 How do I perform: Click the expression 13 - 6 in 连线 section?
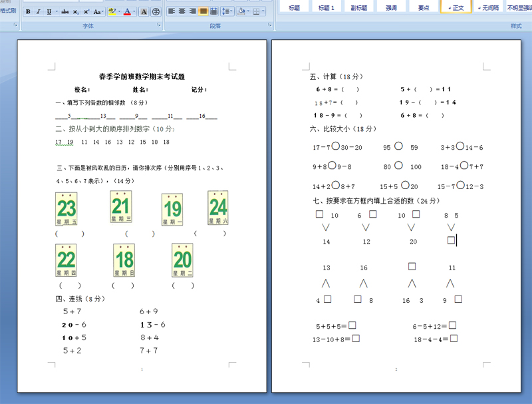pos(153,325)
